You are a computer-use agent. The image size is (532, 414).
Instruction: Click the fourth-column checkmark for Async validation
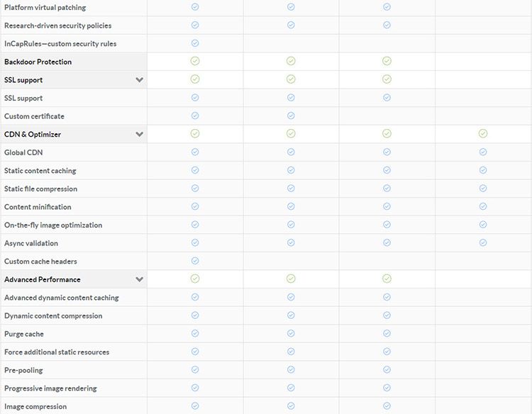[x=483, y=242]
